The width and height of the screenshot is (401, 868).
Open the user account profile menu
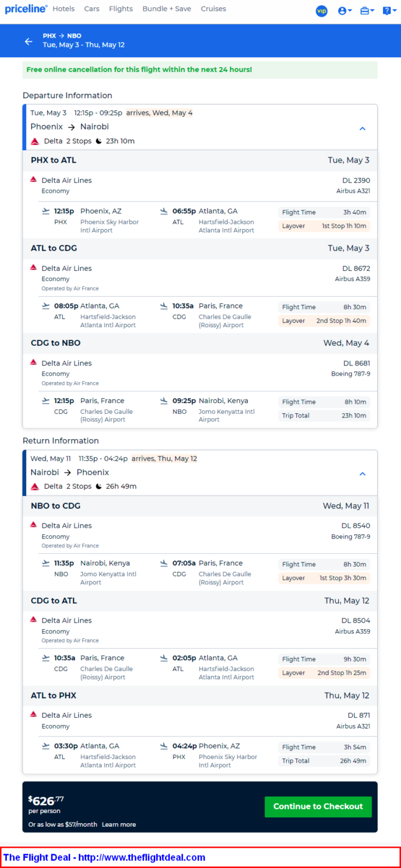coord(345,11)
